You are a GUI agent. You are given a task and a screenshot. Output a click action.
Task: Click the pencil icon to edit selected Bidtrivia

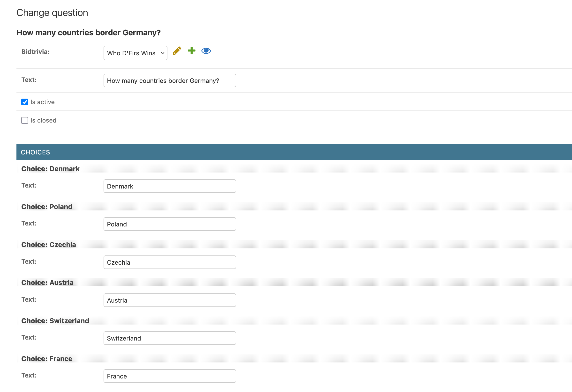(177, 51)
